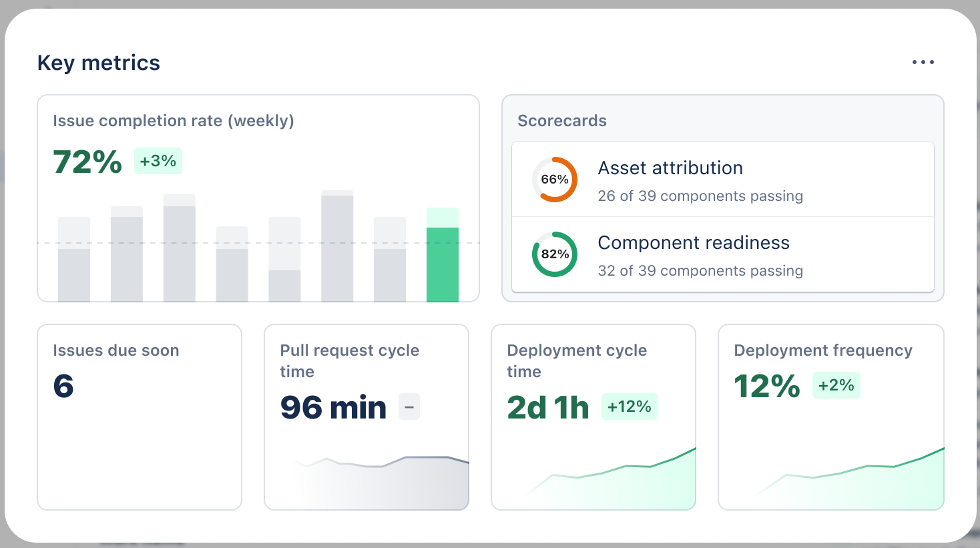Click the minus trend indicator beside 96 min
The image size is (980, 548).
(x=408, y=406)
